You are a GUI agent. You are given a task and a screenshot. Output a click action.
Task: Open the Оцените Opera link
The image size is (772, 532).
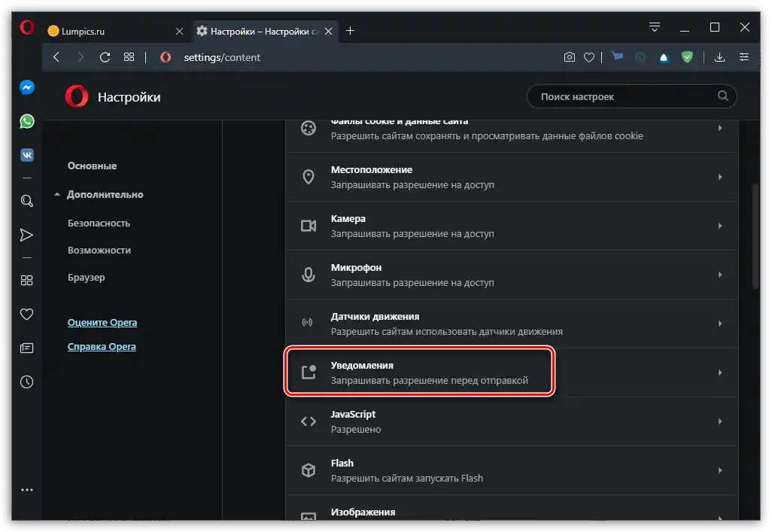tap(102, 323)
